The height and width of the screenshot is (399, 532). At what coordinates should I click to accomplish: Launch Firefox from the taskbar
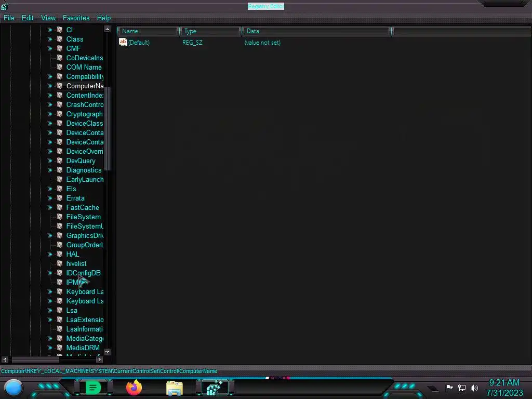point(134,388)
